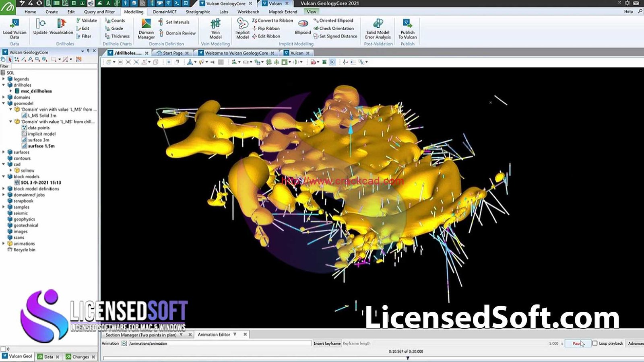
Task: Launch the Vein Model tool
Action: tap(215, 29)
